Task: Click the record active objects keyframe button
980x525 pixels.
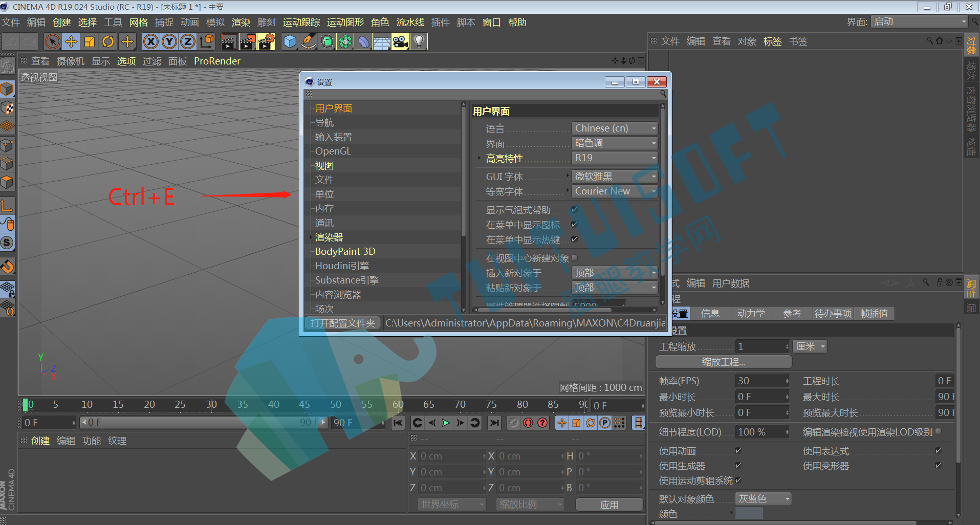Action: pos(514,423)
